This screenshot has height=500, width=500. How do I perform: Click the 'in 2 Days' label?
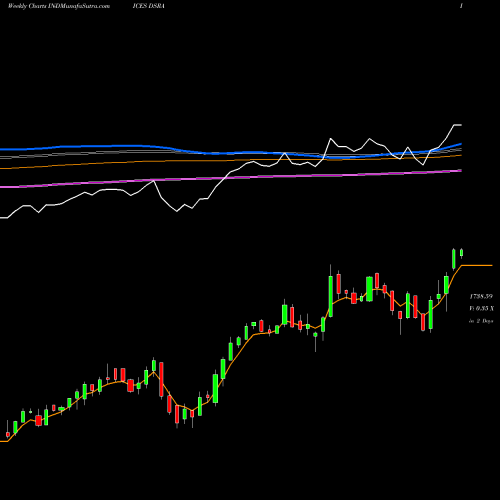(481, 321)
